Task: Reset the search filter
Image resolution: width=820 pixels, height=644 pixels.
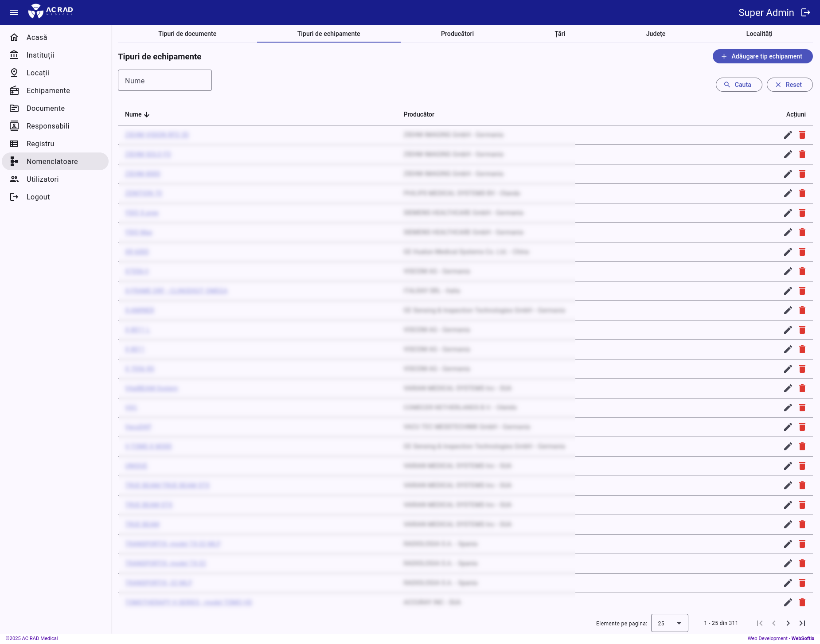Action: 789,85
